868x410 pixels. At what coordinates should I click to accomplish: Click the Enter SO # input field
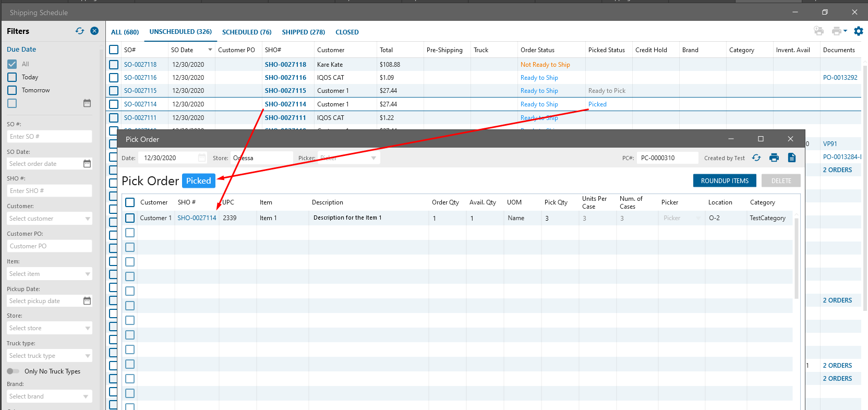pyautogui.click(x=50, y=137)
